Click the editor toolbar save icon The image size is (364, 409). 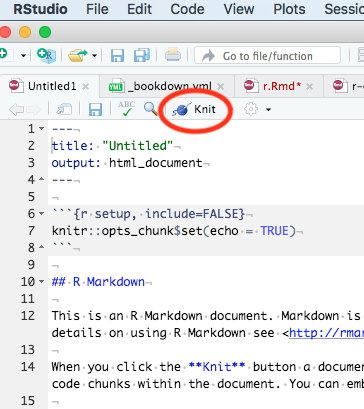coord(95,109)
